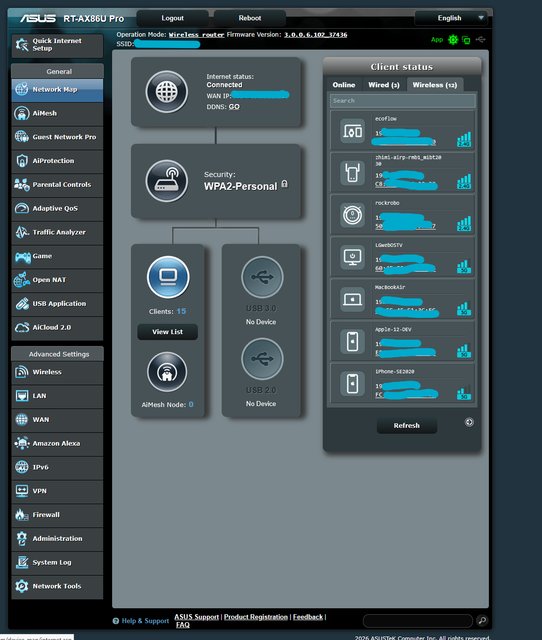The image size is (542, 640).
Task: Click the Reboot button
Action: click(250, 18)
